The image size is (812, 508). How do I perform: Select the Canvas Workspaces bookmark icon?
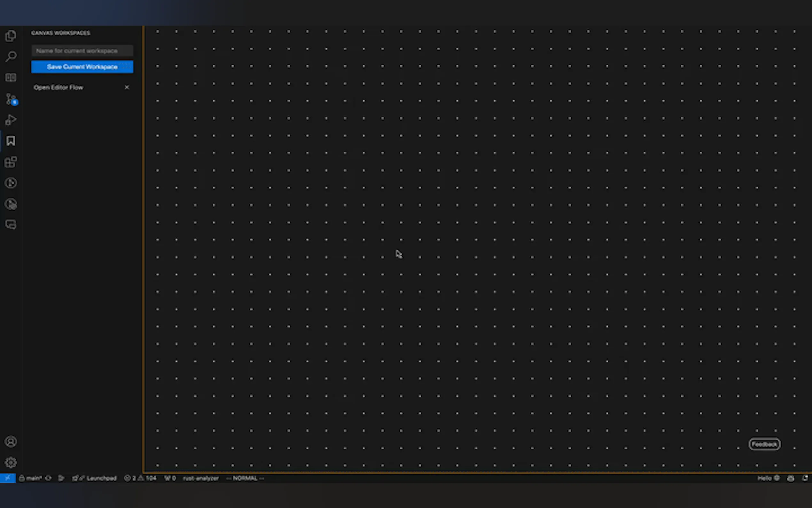click(11, 141)
